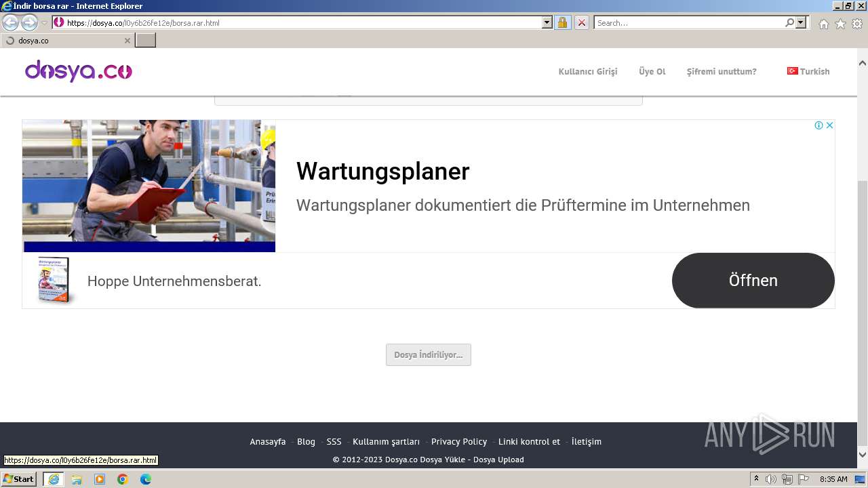
Task: Click into the IE search box
Action: click(x=689, y=22)
